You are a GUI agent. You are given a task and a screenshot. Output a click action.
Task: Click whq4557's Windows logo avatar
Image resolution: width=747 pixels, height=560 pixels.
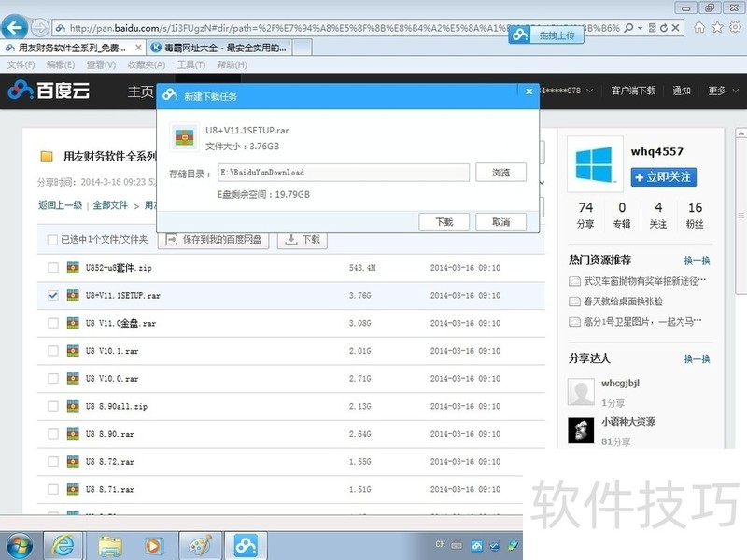click(x=593, y=167)
